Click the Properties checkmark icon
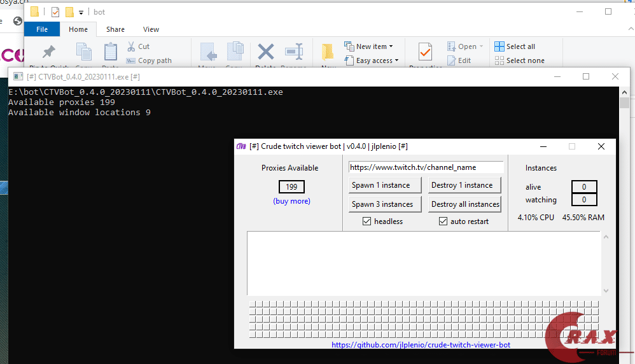Image resolution: width=635 pixels, height=364 pixels. coord(425,52)
